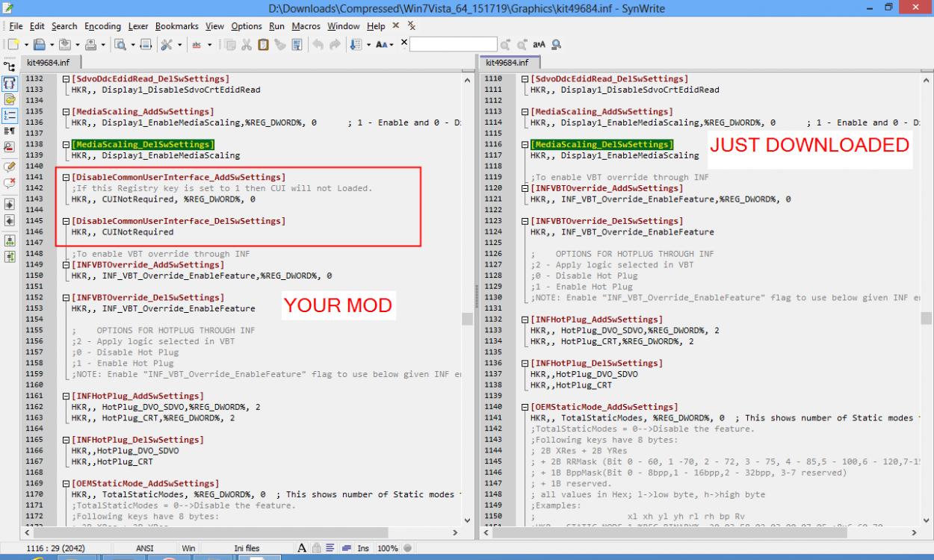934x560 pixels.
Task: Click the Ini files lexer status field
Action: (247, 548)
